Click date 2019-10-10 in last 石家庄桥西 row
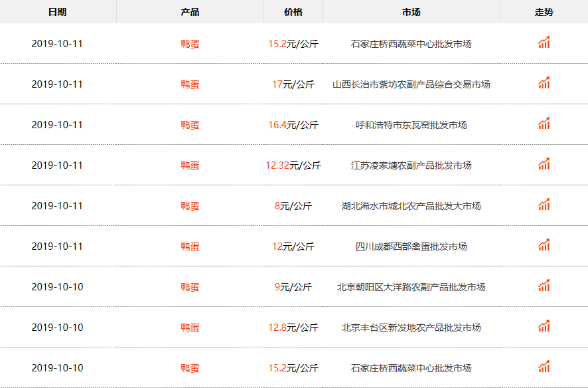 (x=57, y=368)
